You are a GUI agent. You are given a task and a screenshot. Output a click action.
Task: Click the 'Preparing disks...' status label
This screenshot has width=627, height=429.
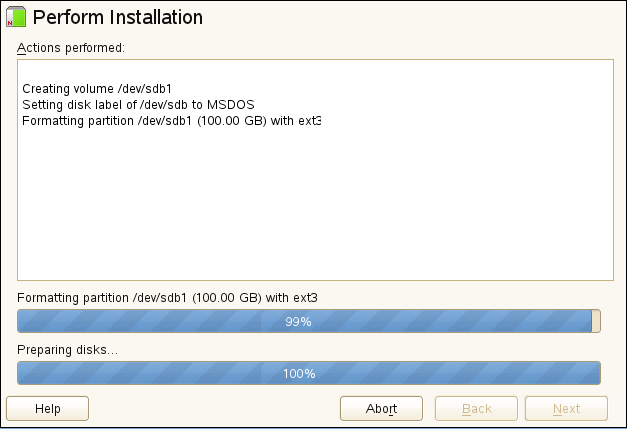coord(67,350)
